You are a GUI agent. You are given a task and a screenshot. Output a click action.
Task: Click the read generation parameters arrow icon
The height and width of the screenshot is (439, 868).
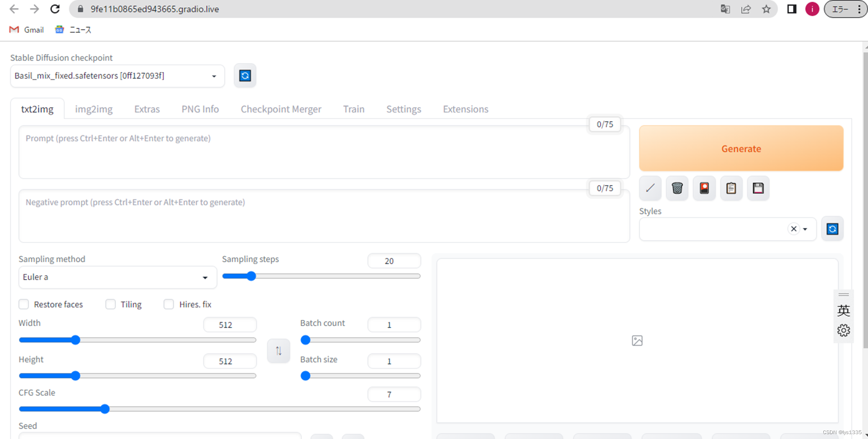coord(650,188)
